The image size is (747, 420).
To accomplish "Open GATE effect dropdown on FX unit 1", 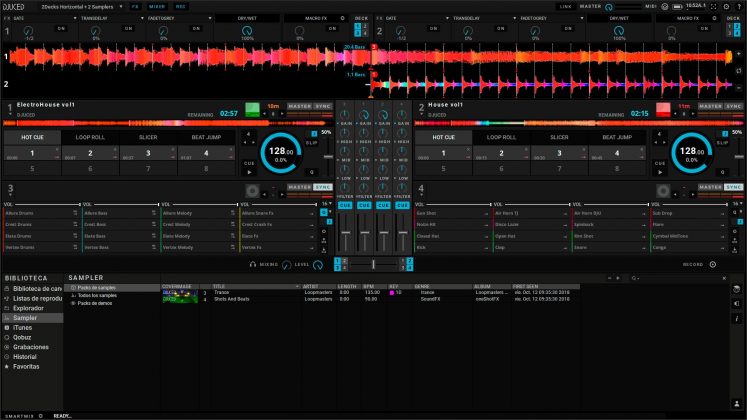I will (75, 18).
